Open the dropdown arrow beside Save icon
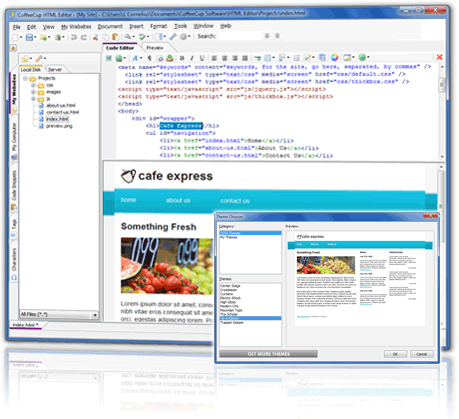This screenshot has width=459, height=419. [x=35, y=37]
